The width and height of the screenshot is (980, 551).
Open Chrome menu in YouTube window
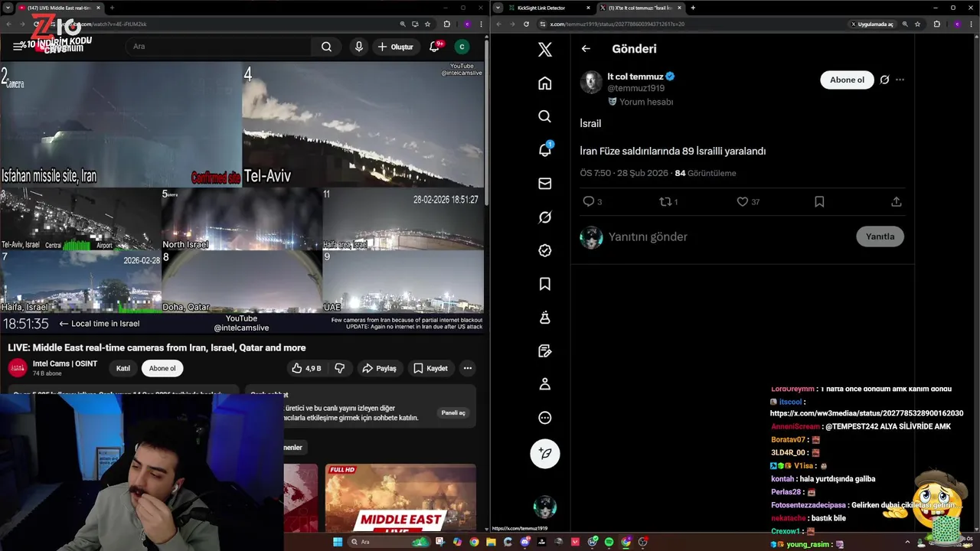[x=482, y=24]
